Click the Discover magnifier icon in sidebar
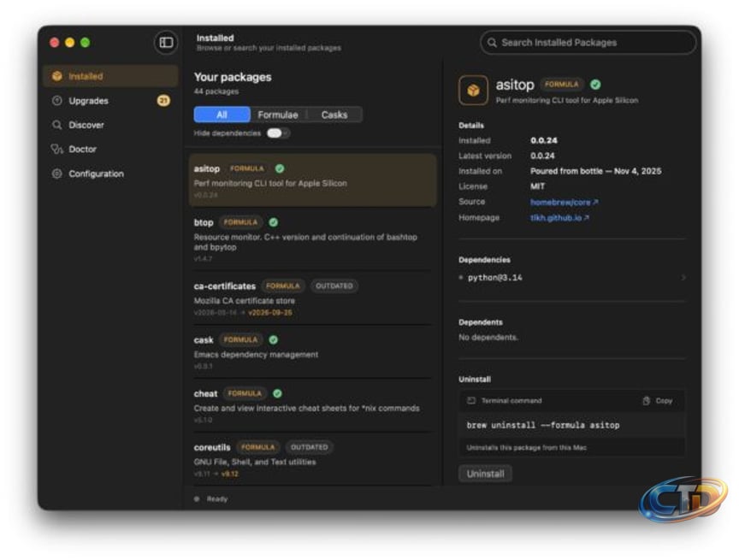The width and height of the screenshot is (739, 560). point(57,125)
